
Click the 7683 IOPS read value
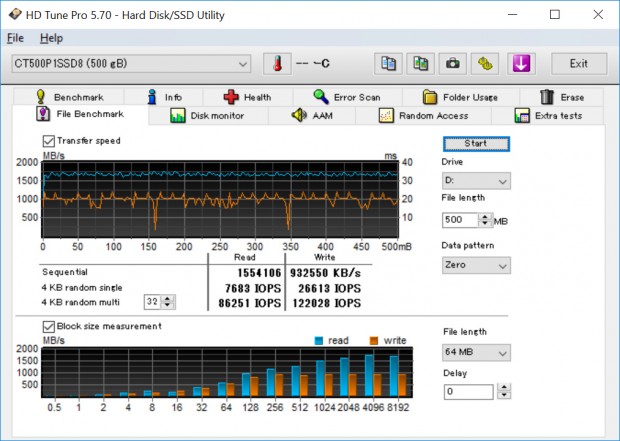point(253,288)
